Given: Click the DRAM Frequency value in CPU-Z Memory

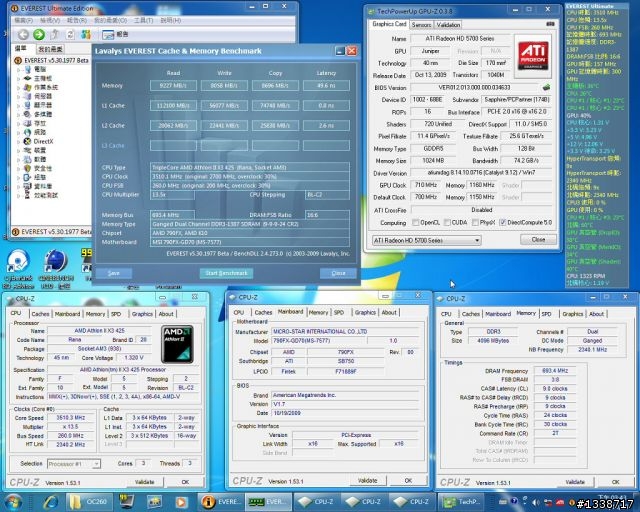Looking at the screenshot, I should tap(555, 371).
